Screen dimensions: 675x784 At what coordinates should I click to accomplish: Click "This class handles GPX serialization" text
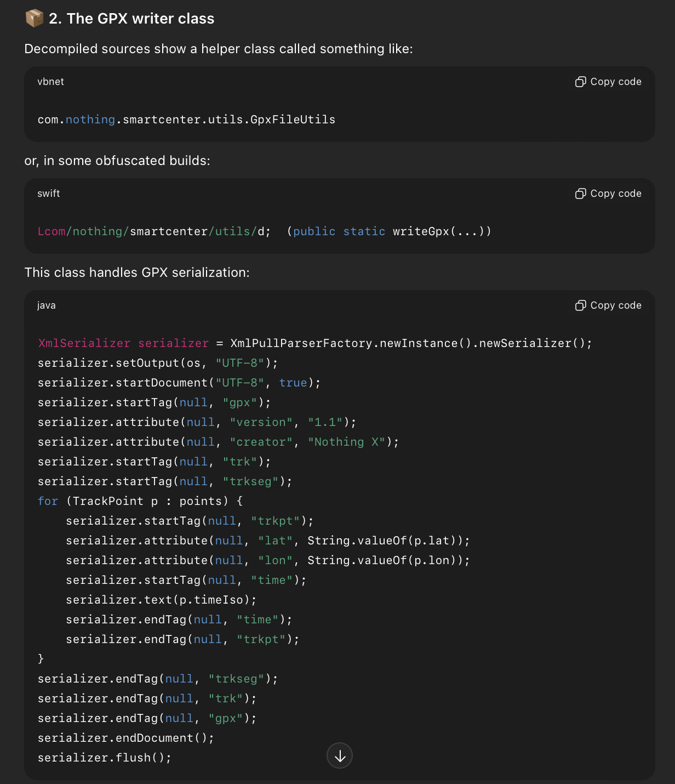(x=137, y=272)
